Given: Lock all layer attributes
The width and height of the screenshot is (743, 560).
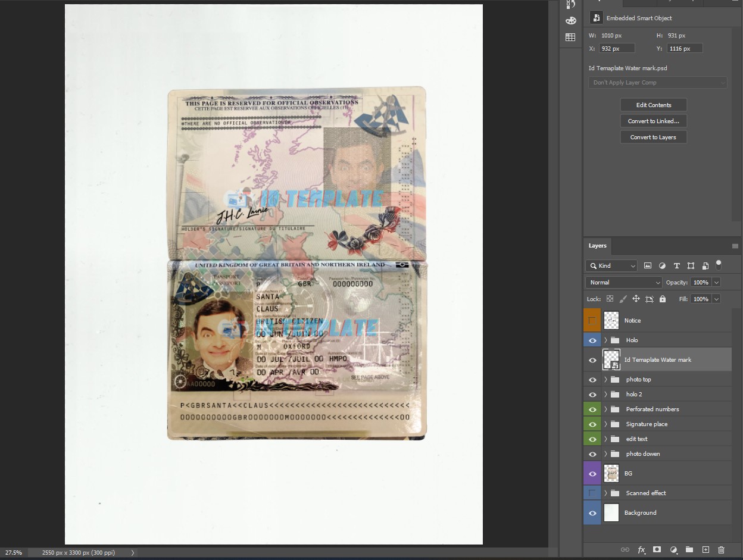Looking at the screenshot, I should click(x=663, y=299).
